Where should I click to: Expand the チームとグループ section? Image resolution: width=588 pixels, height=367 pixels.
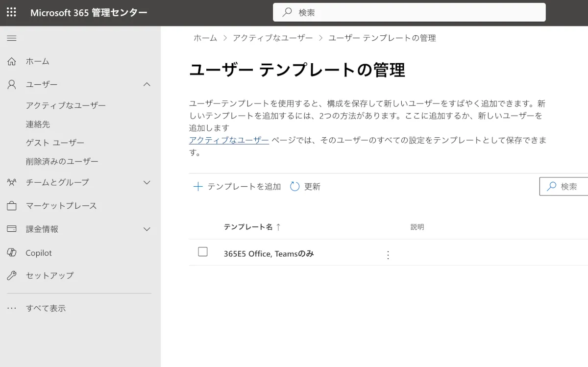click(147, 182)
